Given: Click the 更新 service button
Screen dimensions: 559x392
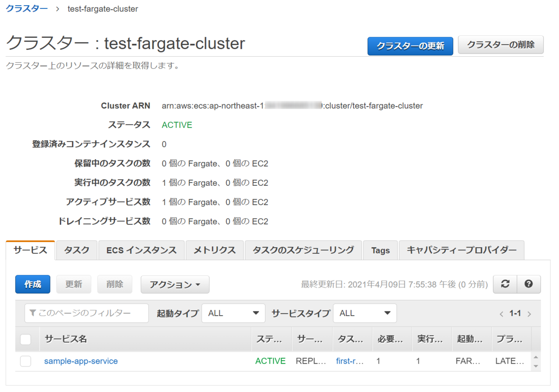Looking at the screenshot, I should coord(74,284).
